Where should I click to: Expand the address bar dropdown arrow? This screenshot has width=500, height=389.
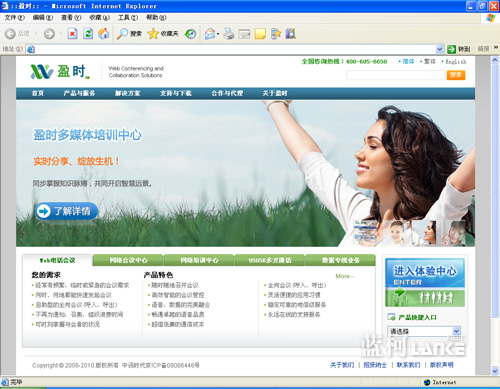[439, 49]
